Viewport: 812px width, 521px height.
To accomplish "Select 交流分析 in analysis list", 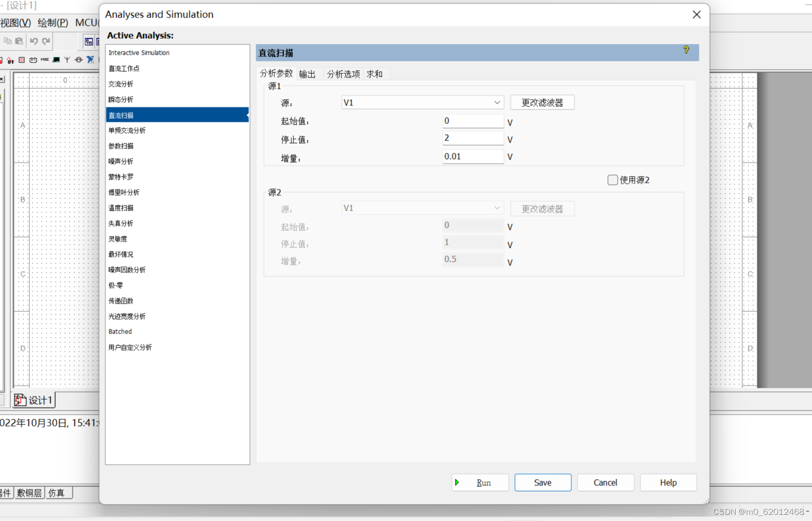I will click(x=177, y=84).
